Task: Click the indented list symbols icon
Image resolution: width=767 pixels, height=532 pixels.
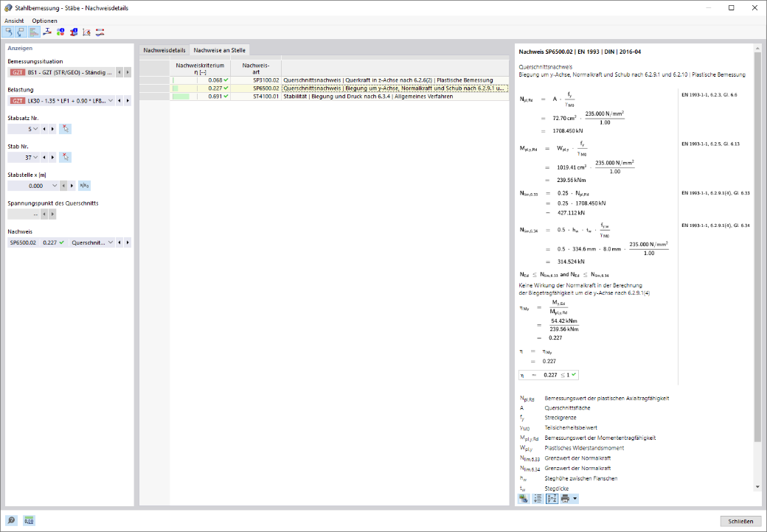Action: tap(538, 499)
